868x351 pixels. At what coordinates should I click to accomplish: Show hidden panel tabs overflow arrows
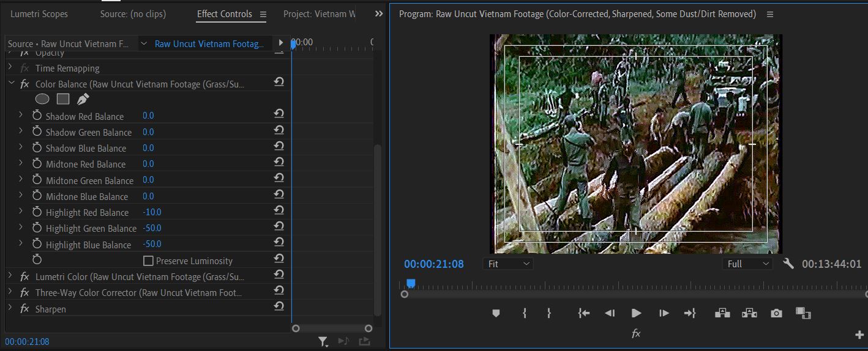tap(379, 13)
